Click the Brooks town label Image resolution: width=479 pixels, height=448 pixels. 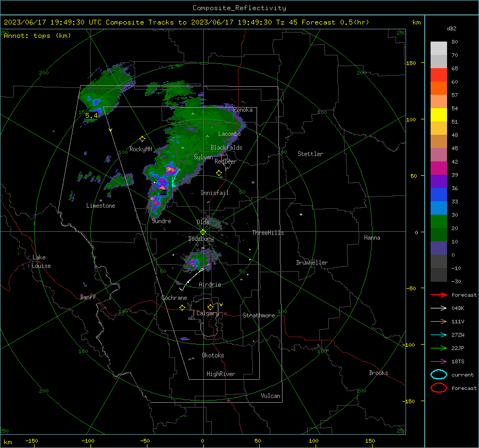378,373
